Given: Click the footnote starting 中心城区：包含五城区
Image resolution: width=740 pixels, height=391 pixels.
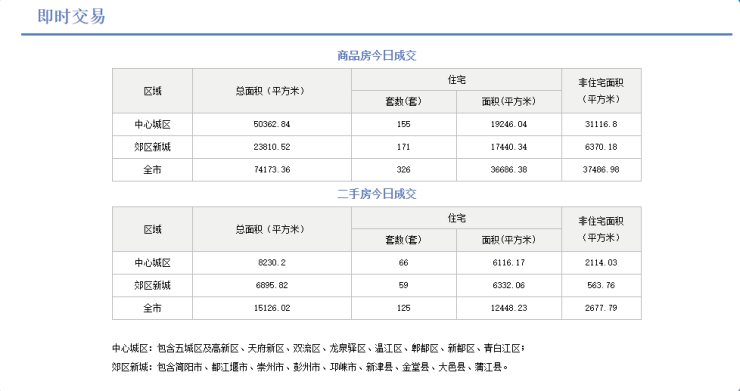Looking at the screenshot, I should coord(318,349).
